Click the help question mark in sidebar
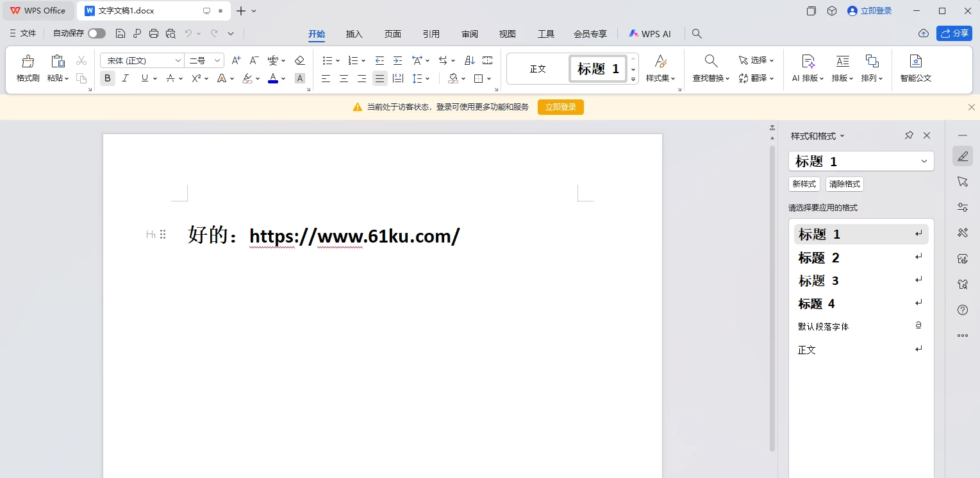 [962, 310]
